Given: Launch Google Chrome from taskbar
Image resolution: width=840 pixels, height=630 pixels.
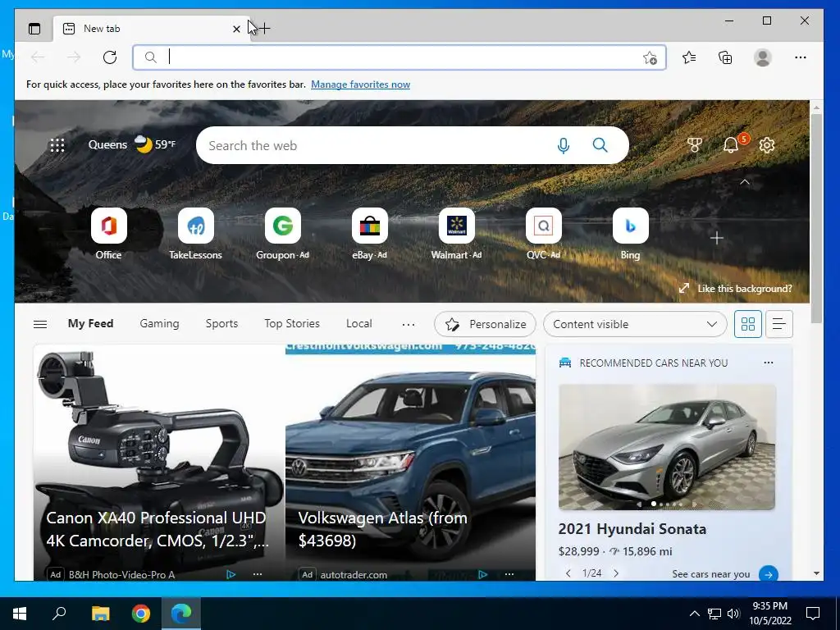Looking at the screenshot, I should point(141,614).
